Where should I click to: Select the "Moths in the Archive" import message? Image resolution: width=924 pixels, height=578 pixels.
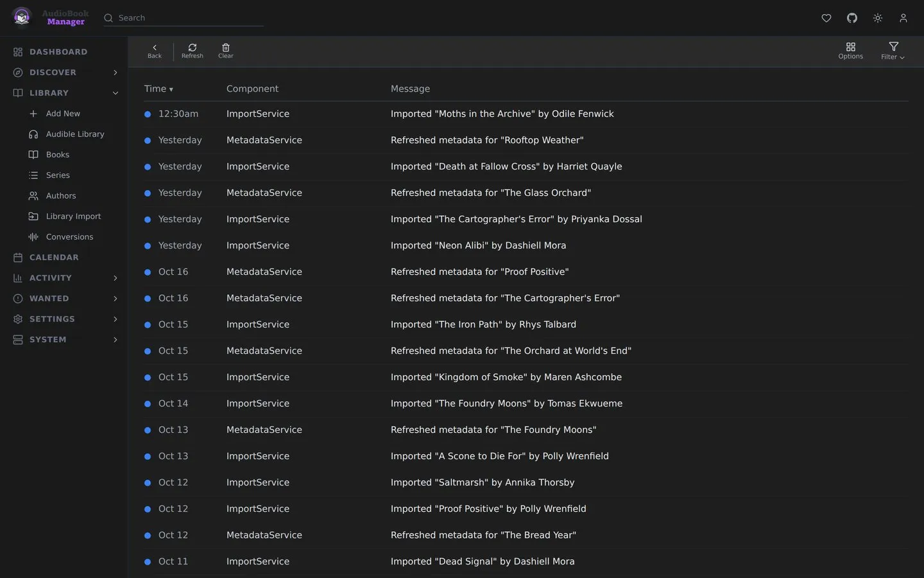[x=502, y=114]
